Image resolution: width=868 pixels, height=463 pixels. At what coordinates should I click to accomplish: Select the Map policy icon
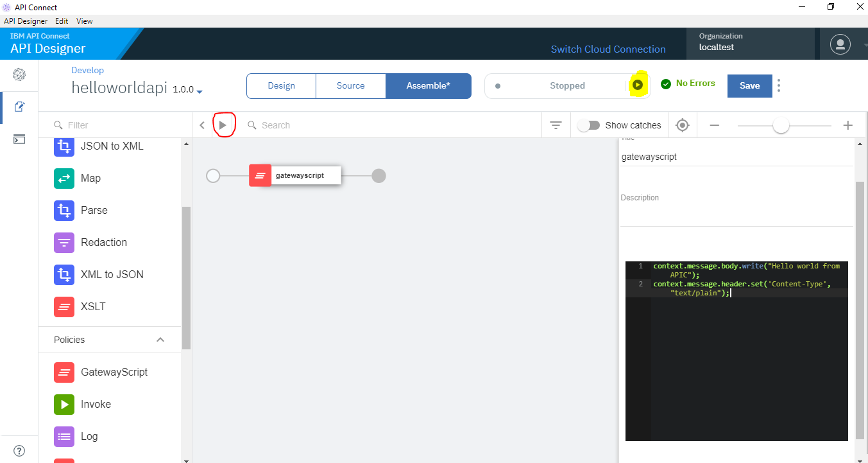tap(64, 178)
